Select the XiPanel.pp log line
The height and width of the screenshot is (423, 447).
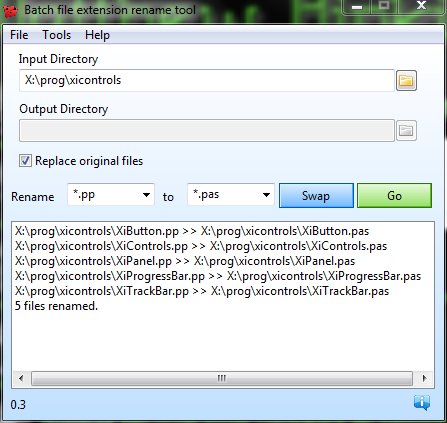pos(185,261)
